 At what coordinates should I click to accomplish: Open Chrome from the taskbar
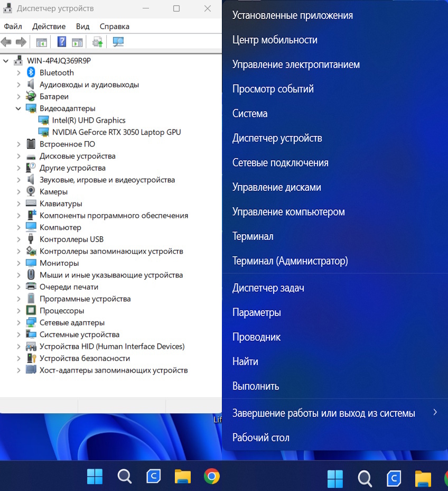tap(212, 476)
